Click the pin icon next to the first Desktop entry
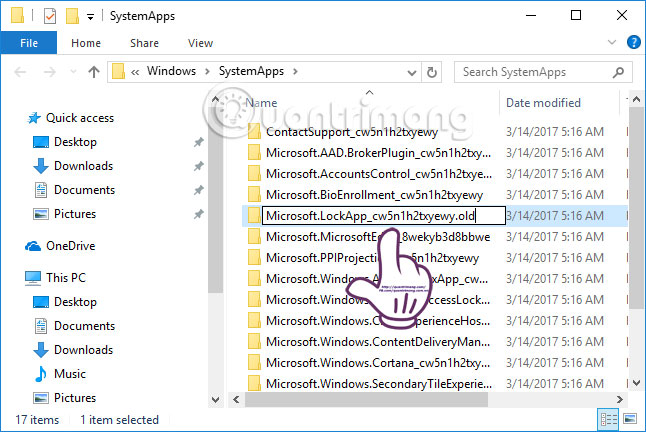The width and height of the screenshot is (646, 432). [199, 142]
